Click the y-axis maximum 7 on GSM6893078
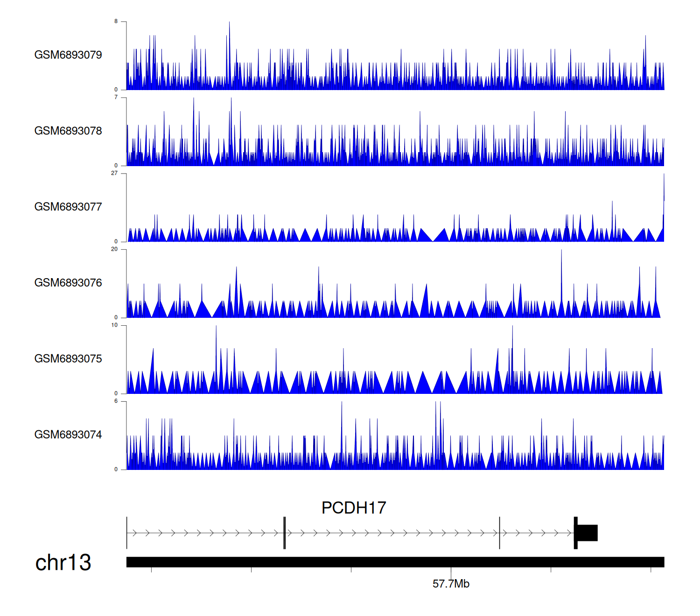 [116, 98]
